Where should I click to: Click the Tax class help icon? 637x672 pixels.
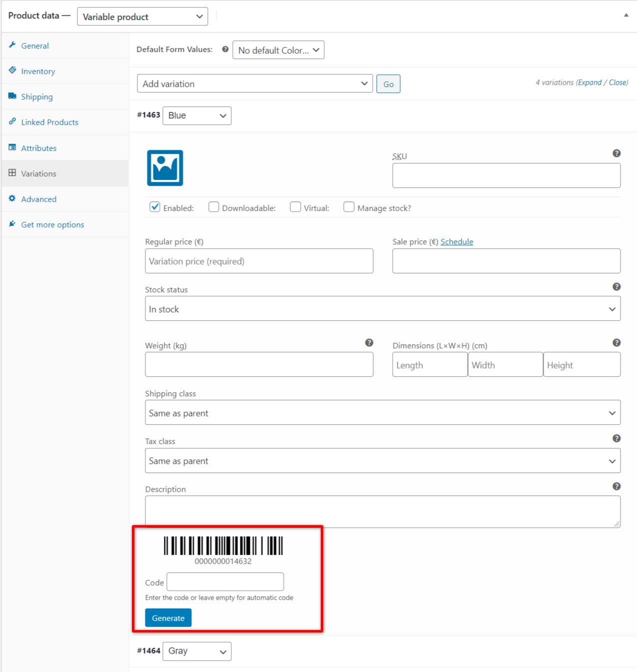point(617,438)
